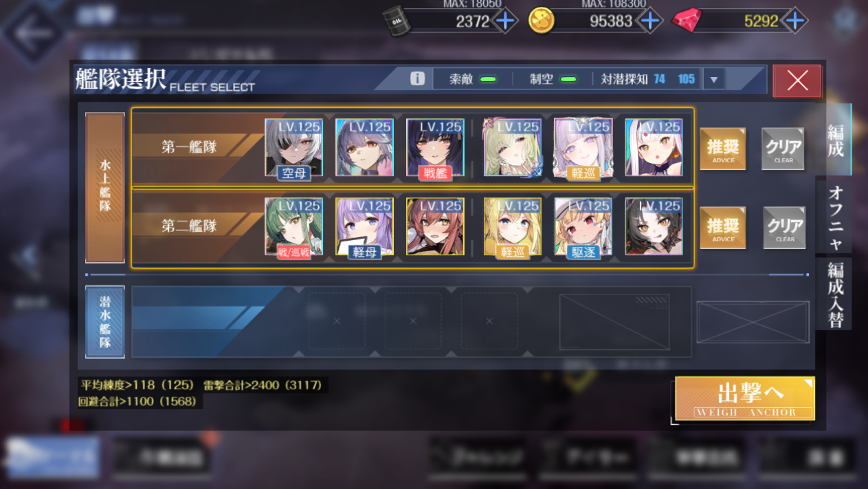Close the fleet select window
Screen dimensions: 868x489
point(797,81)
